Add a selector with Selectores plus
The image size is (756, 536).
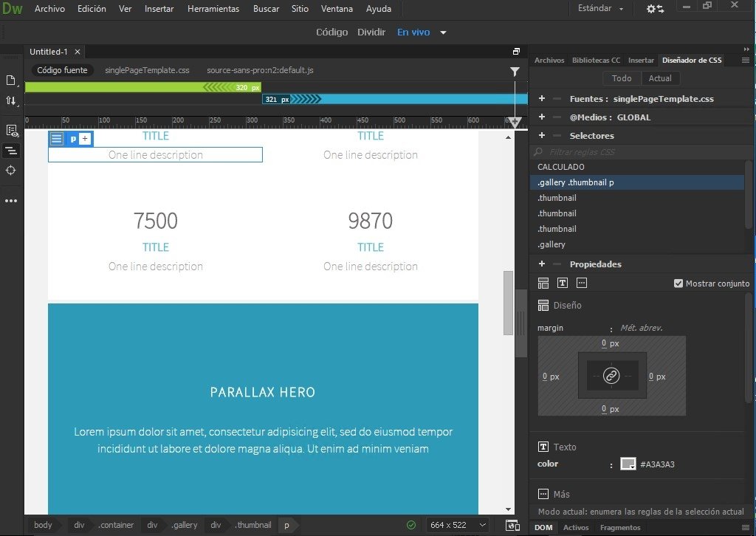(x=542, y=135)
